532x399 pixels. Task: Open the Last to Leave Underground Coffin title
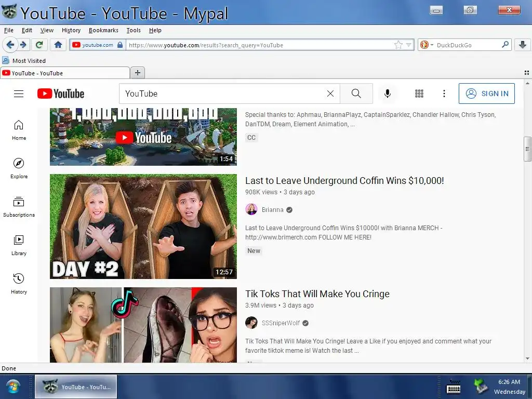(344, 180)
